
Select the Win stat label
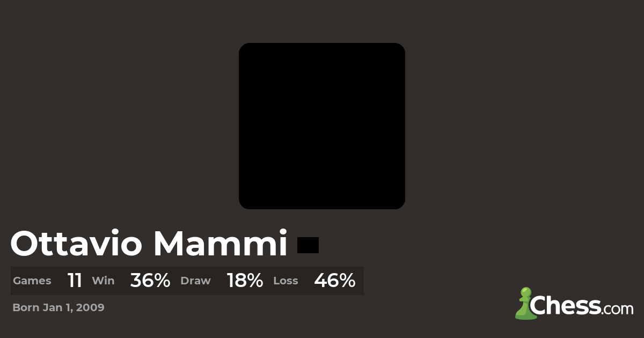103,281
